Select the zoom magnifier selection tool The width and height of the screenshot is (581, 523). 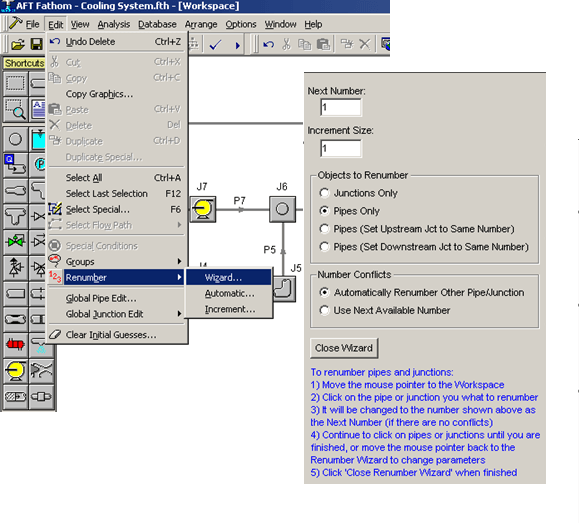(x=15, y=109)
